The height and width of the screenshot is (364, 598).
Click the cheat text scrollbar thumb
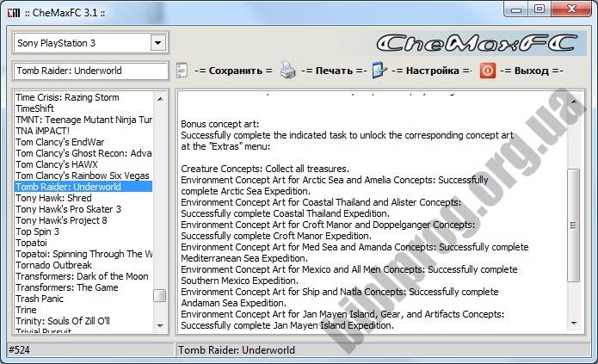(573, 225)
